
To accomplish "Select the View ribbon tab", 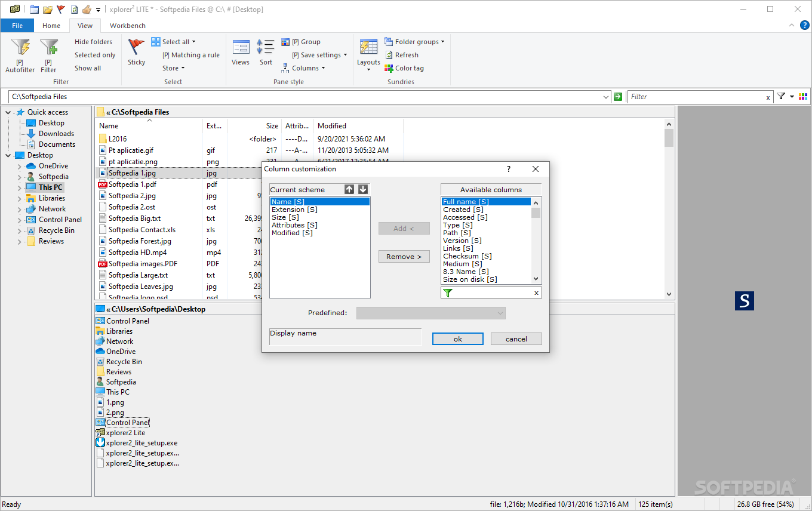I will (x=85, y=26).
